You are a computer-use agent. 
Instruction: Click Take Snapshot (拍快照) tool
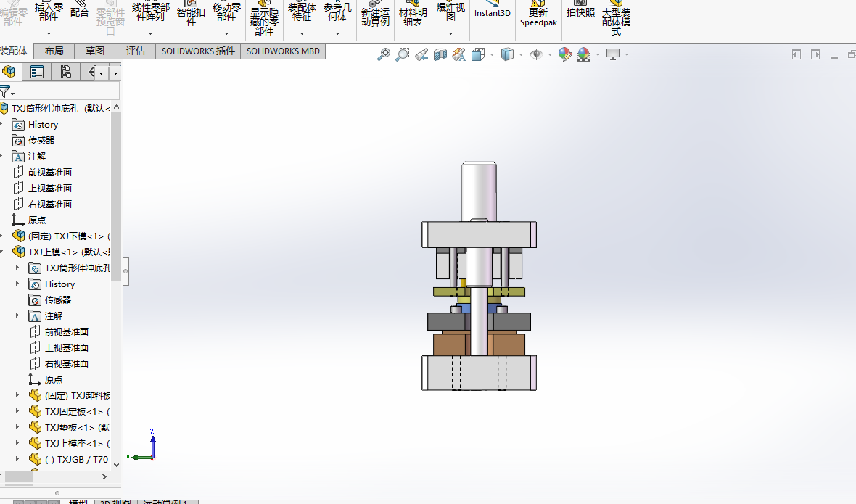(x=580, y=10)
